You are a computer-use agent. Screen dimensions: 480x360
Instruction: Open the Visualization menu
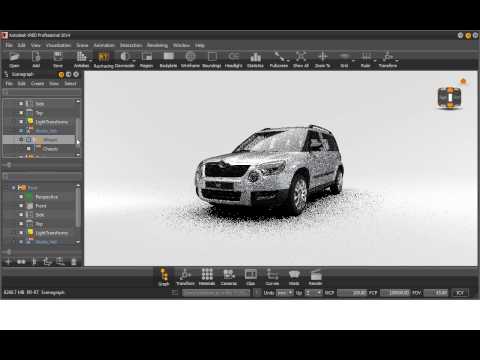(x=59, y=45)
